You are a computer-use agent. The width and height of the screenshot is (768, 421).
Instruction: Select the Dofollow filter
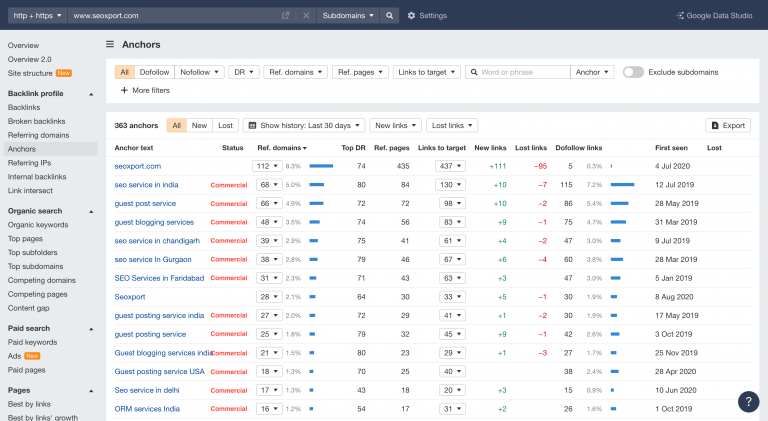coord(154,72)
